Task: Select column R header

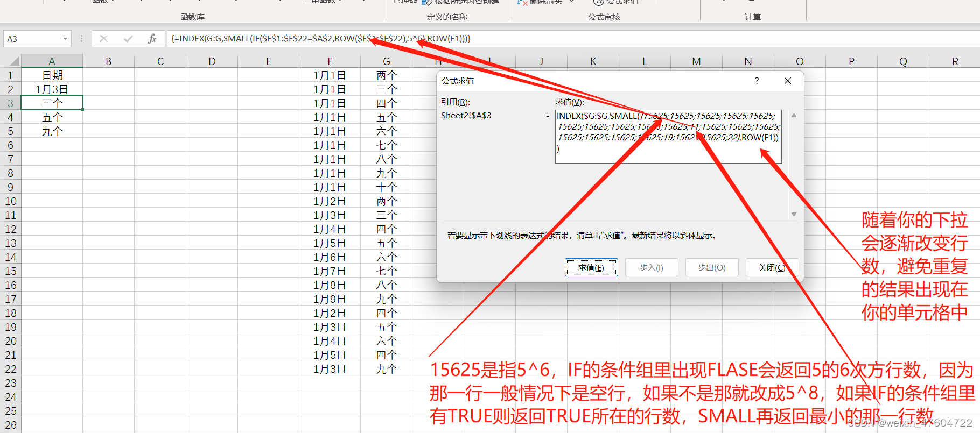Action: (x=955, y=61)
